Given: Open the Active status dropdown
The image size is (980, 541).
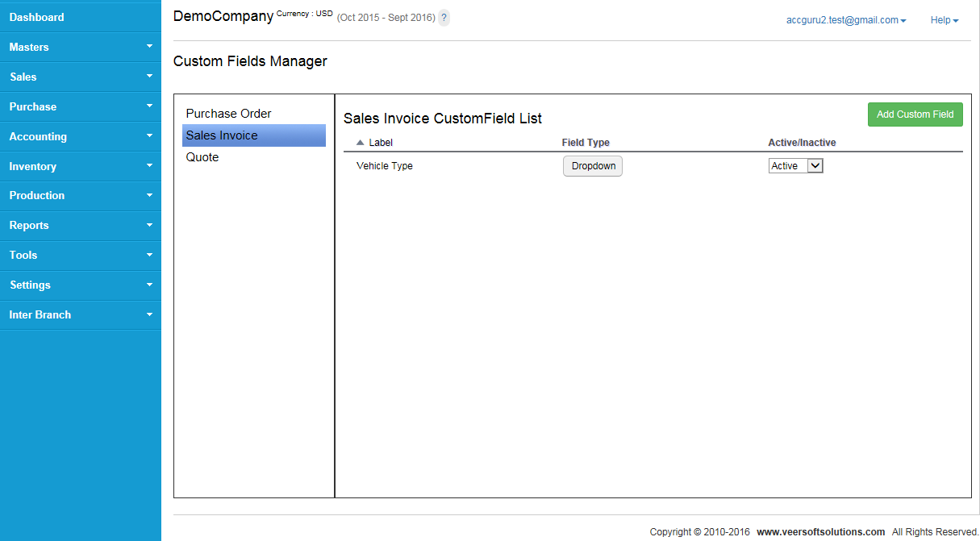Looking at the screenshot, I should pos(795,166).
